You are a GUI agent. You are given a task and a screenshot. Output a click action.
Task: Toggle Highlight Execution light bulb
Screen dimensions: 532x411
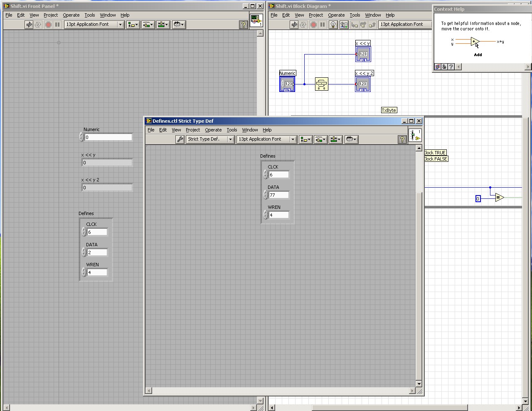[x=333, y=25]
